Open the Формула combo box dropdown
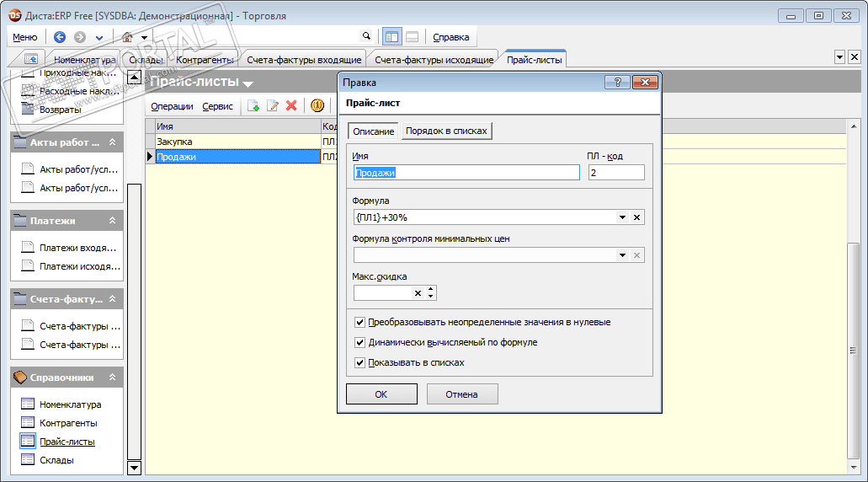 pos(622,217)
